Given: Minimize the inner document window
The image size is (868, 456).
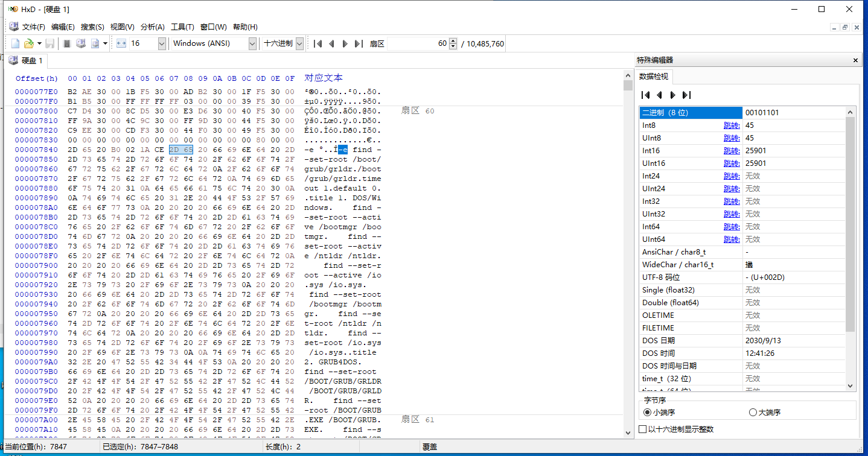Looking at the screenshot, I should [834, 27].
